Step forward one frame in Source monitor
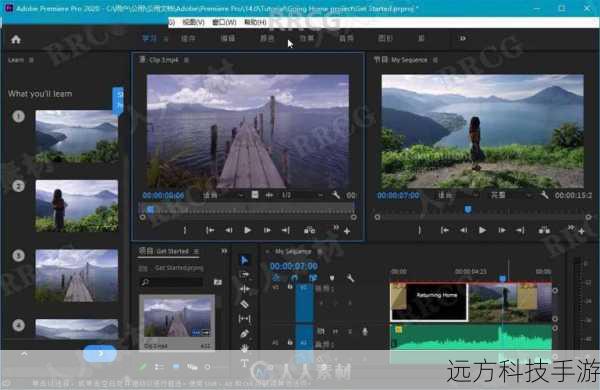 click(267, 230)
